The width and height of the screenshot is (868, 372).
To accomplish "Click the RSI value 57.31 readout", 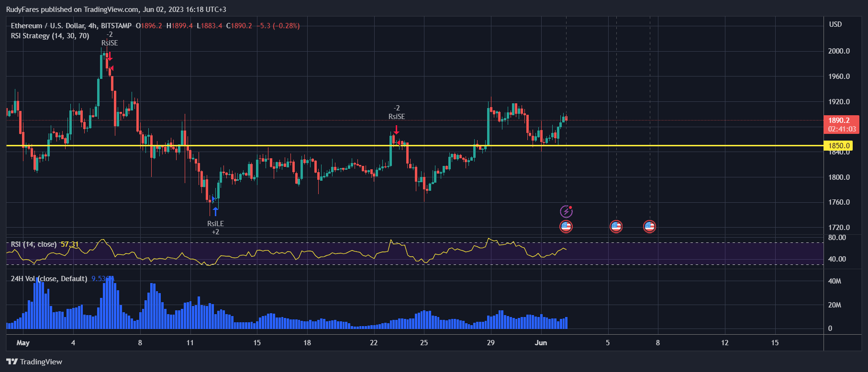I will (x=70, y=244).
